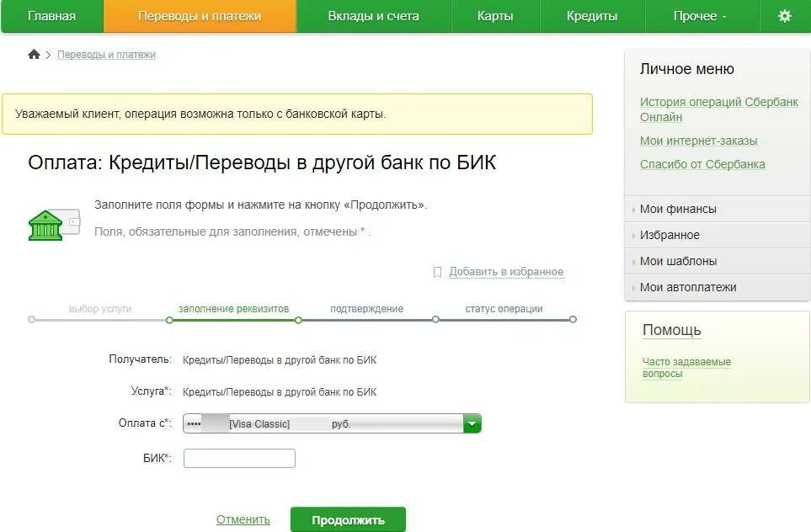Click the green bank building icon

click(45, 225)
